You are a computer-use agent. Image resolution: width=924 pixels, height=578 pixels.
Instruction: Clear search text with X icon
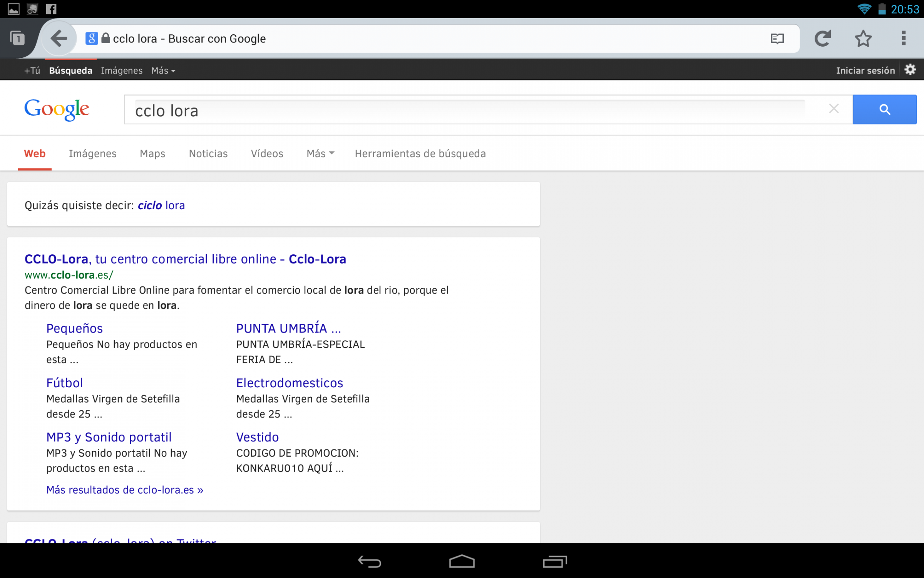[x=834, y=109]
